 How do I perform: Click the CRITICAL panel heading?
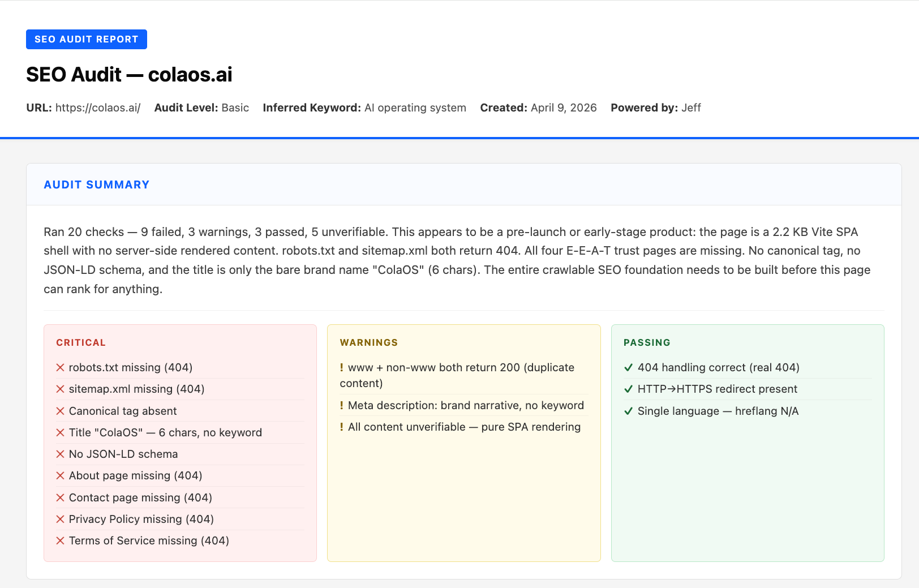coord(80,342)
